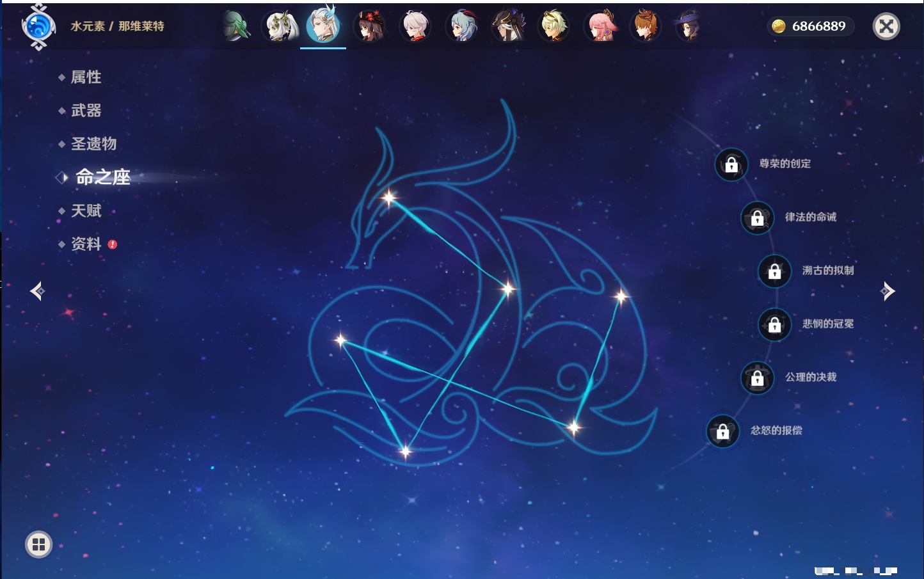924x579 pixels.
Task: Click the lock icon beside 律法的命诫
Action: click(757, 218)
